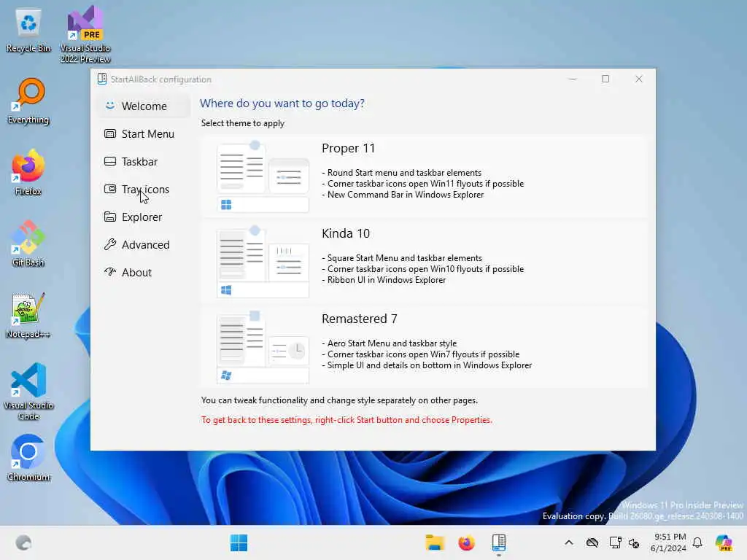Screen dimensions: 747x560
Task: Click the StartAllBack title bar icon
Action: pyautogui.click(x=102, y=79)
